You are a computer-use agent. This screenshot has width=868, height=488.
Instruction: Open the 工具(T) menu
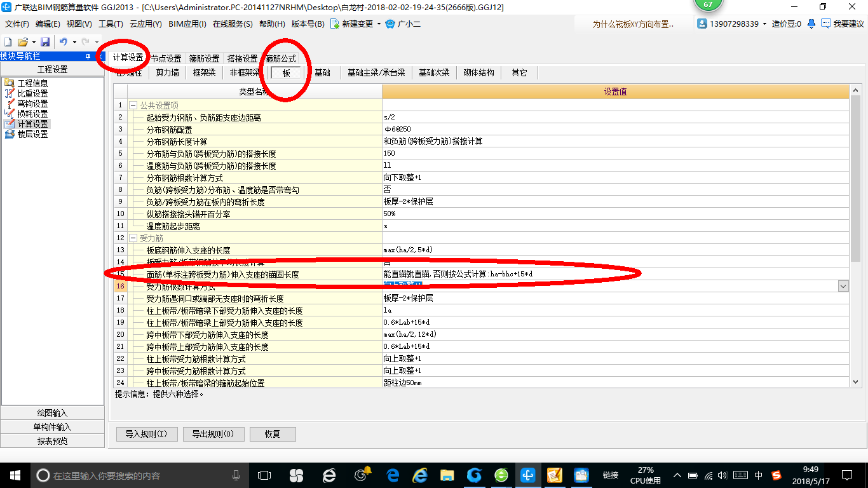(x=111, y=24)
